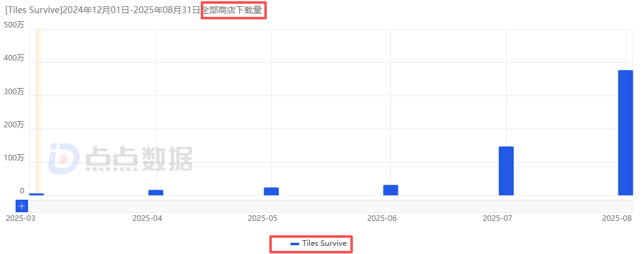Click the small 2025-03 bar
Screen dimensions: 644x254
[36, 194]
